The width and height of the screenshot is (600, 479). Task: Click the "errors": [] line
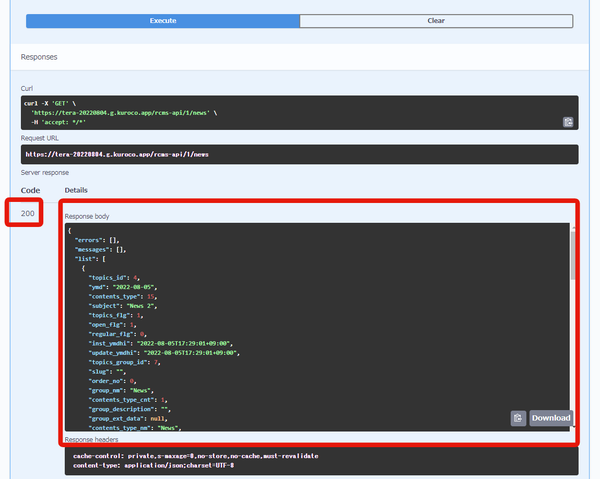tap(97, 240)
